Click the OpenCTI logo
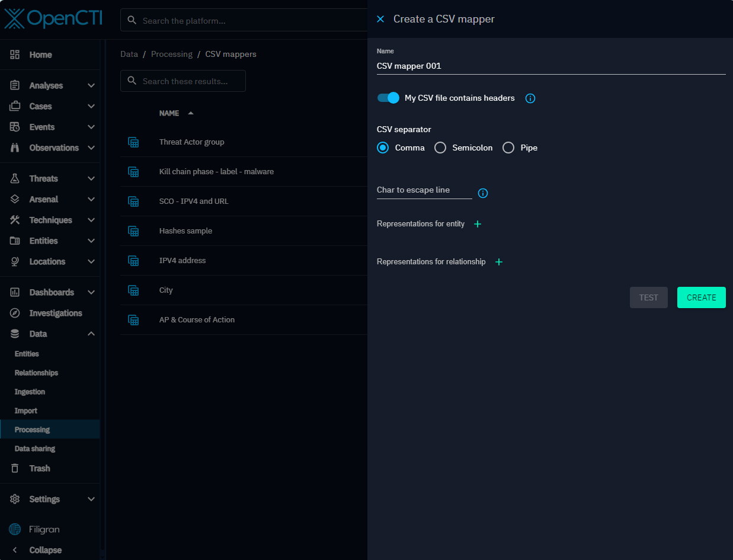 click(x=53, y=19)
